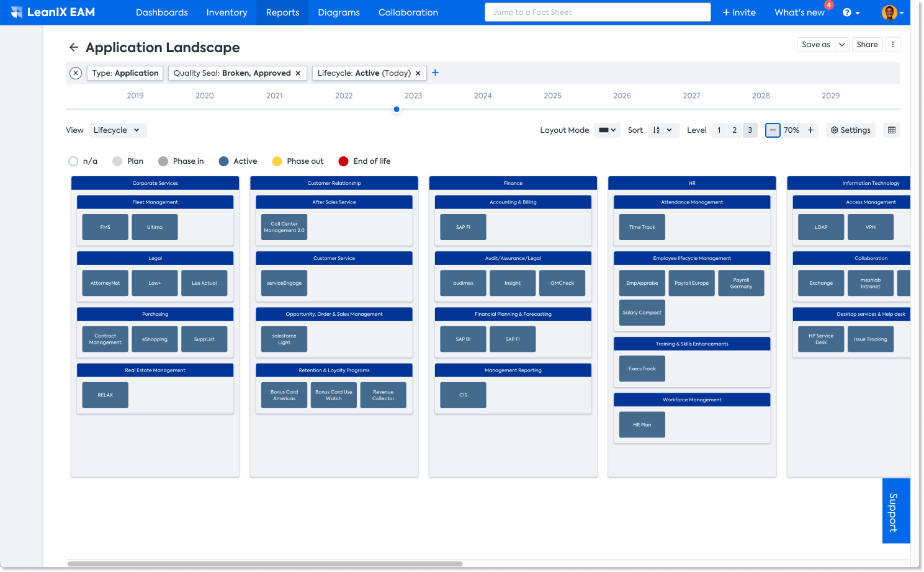The width and height of the screenshot is (924, 572).
Task: Select the AttorneyNet application tile
Action: pos(105,283)
